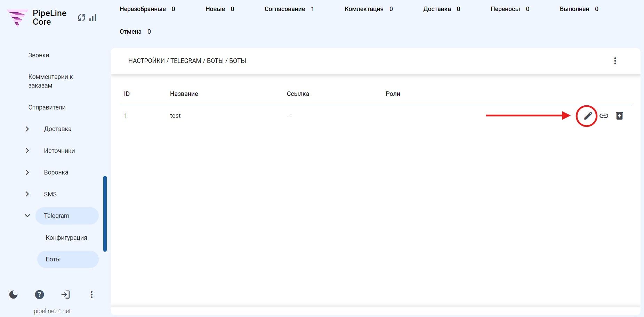Select the Комлектация status tab

(x=369, y=9)
